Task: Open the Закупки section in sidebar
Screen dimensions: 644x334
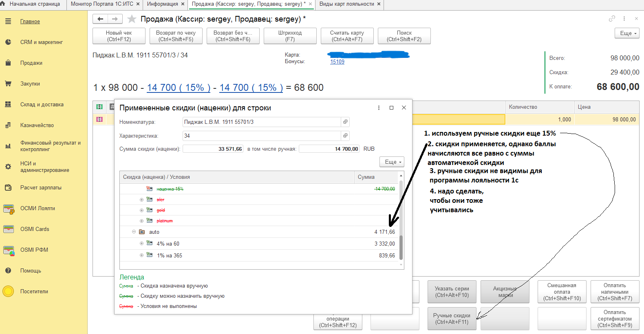Action: (30, 83)
